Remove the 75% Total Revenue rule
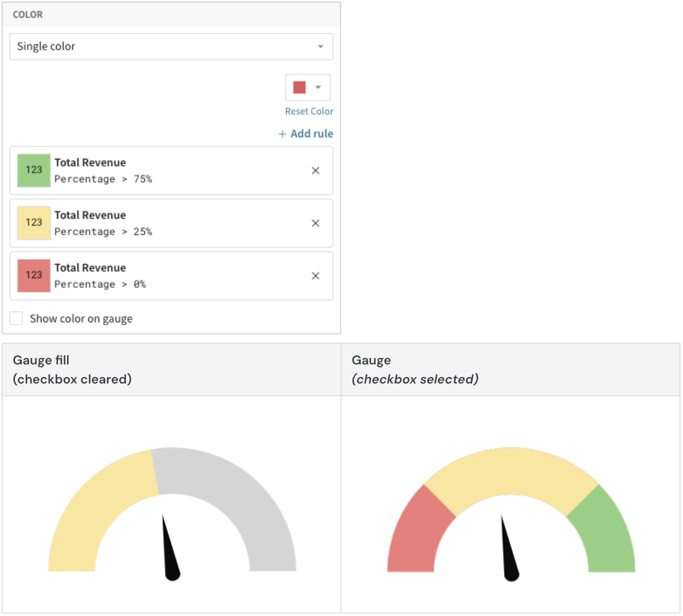 (315, 171)
